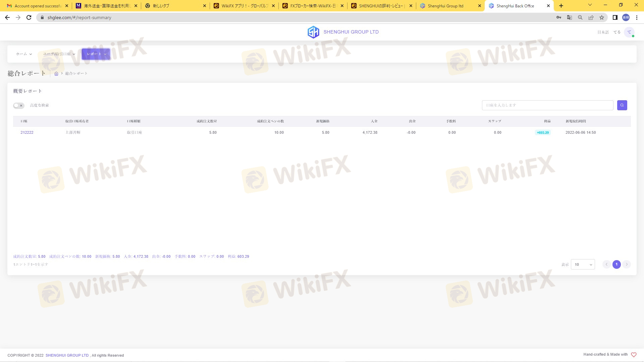
Task: Switch to the 新しいタブ tab
Action: pyautogui.click(x=175, y=6)
